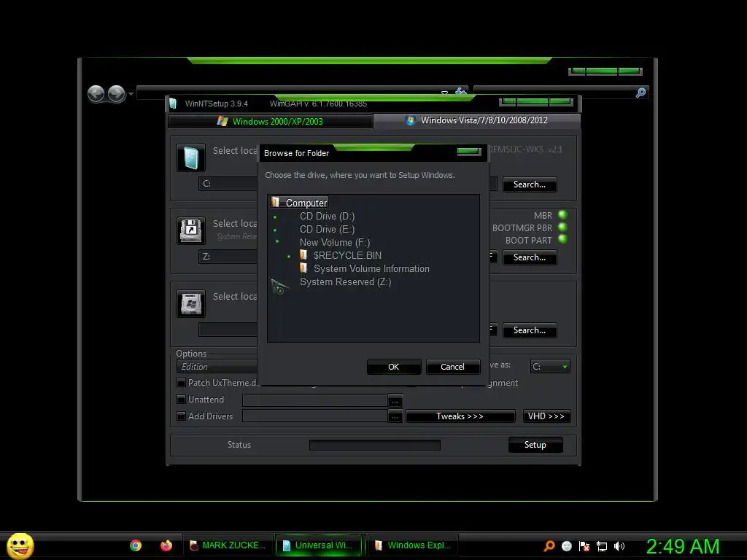This screenshot has width=747, height=560.
Task: Go forward in Explorer window
Action: 116,94
